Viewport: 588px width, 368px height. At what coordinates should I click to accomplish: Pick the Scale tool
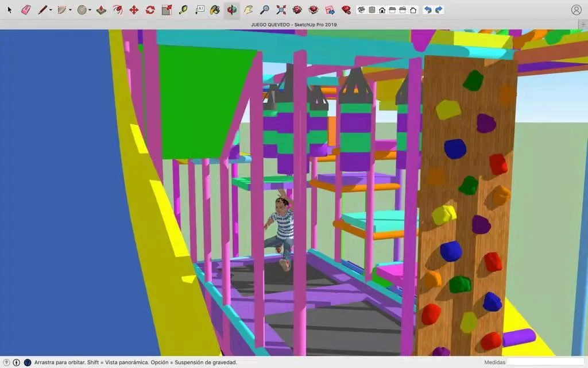coord(167,10)
